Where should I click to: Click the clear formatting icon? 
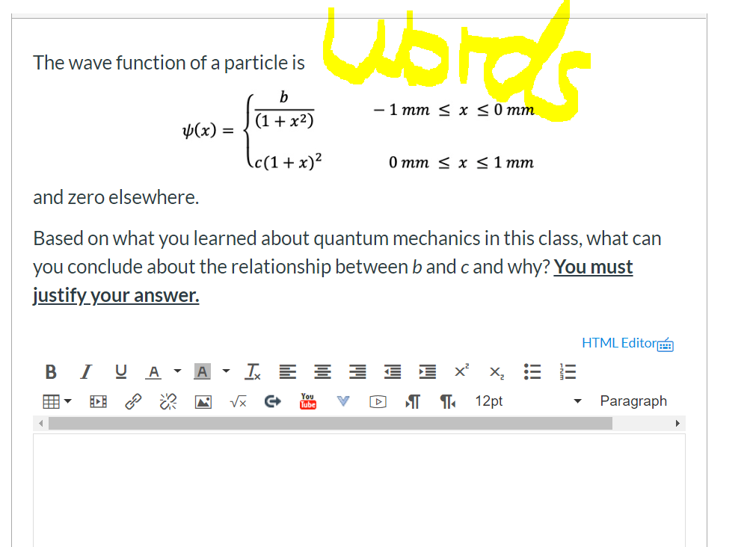point(252,371)
